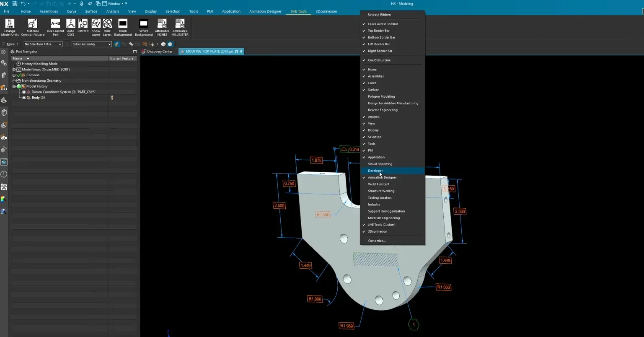This screenshot has width=644, height=337.
Task: Select the R0.500 radius dimension
Action: point(323,215)
